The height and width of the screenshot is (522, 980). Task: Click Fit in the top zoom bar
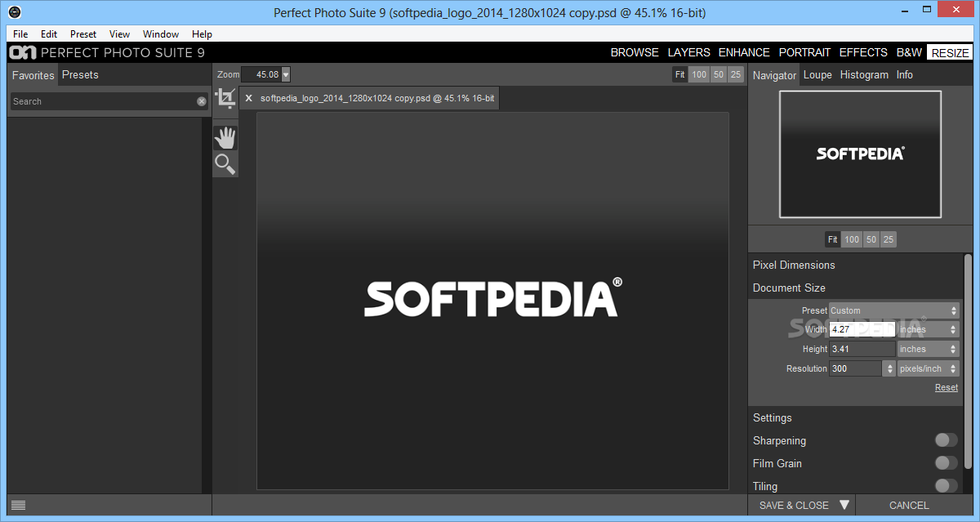(680, 74)
